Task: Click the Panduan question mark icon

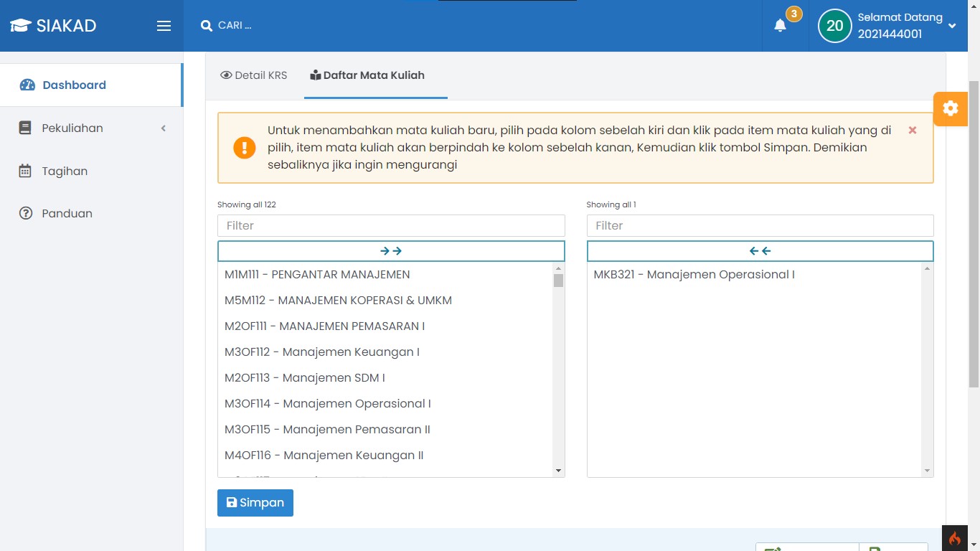Action: (26, 213)
